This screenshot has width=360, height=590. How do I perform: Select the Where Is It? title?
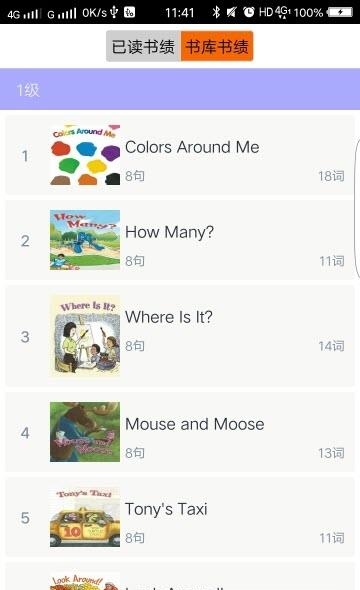[169, 317]
